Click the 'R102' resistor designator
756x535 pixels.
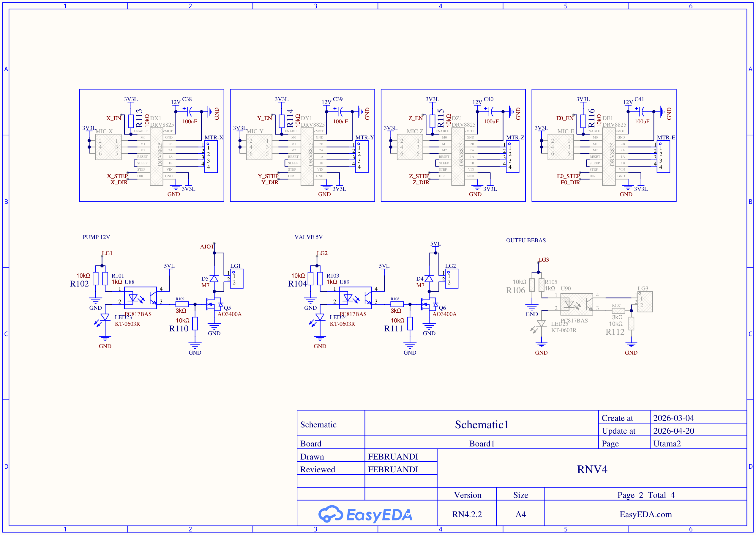[x=79, y=284]
